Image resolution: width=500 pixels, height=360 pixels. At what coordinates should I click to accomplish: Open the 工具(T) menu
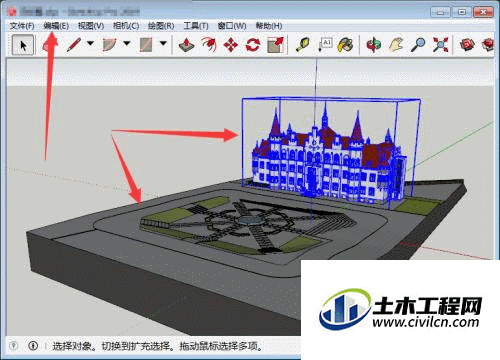click(x=196, y=26)
